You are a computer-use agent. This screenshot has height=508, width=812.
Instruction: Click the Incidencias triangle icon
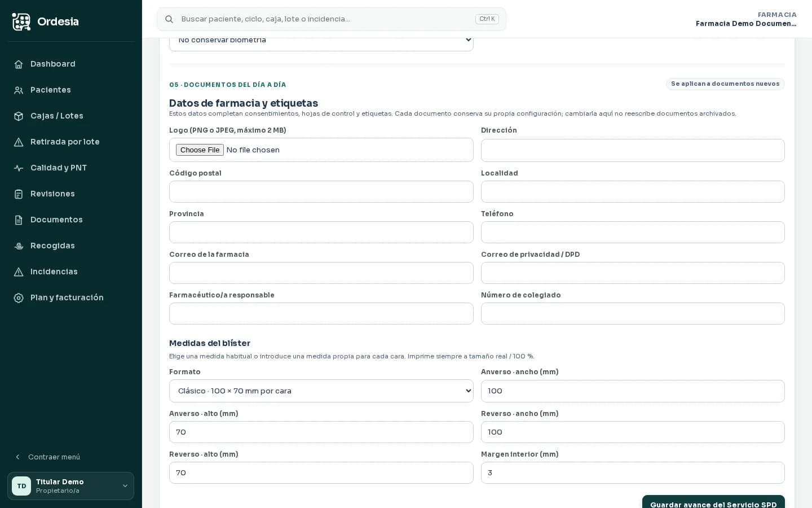pyautogui.click(x=19, y=272)
